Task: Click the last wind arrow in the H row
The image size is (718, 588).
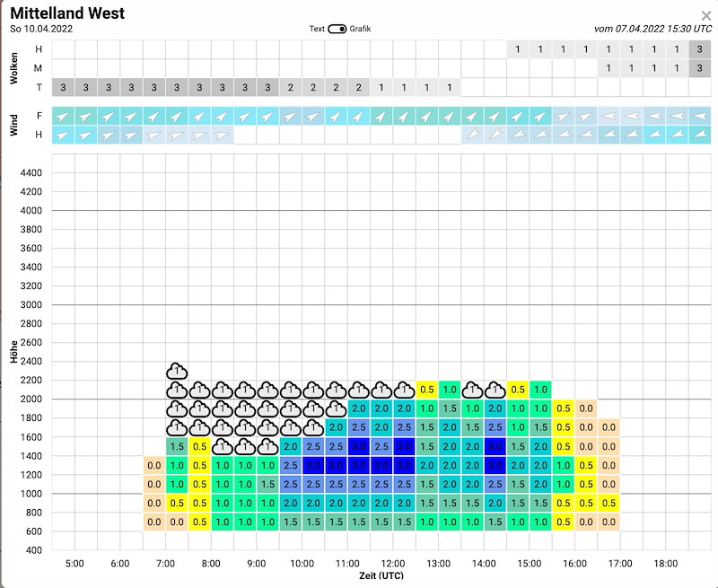Action: pyautogui.click(x=699, y=135)
